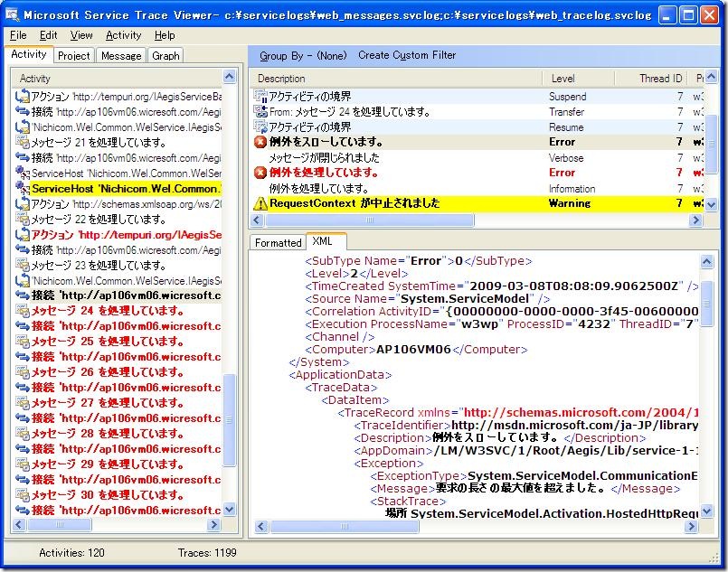Click the Traces: 1199 status bar text
728x572 pixels.
pos(207,552)
